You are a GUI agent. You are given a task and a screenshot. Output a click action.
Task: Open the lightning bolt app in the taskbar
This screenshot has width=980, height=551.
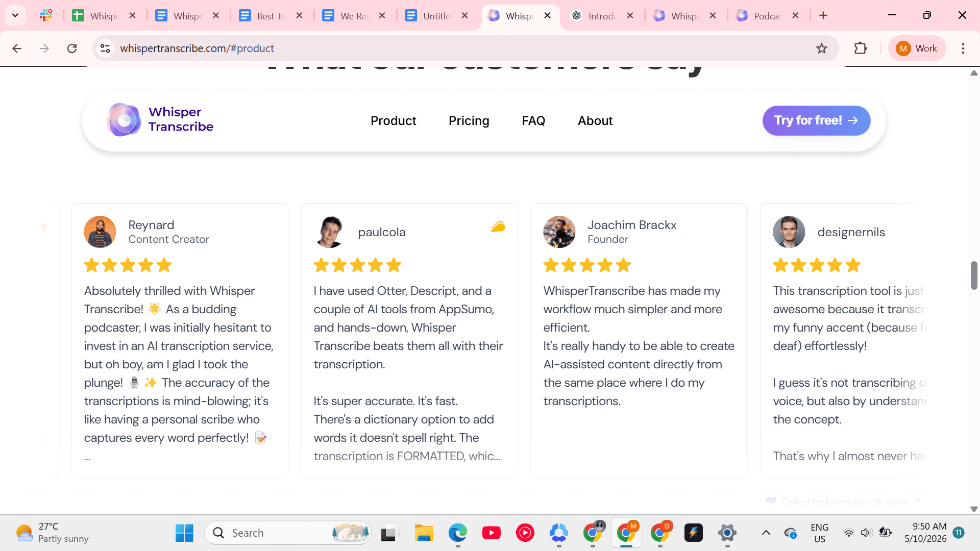click(693, 533)
